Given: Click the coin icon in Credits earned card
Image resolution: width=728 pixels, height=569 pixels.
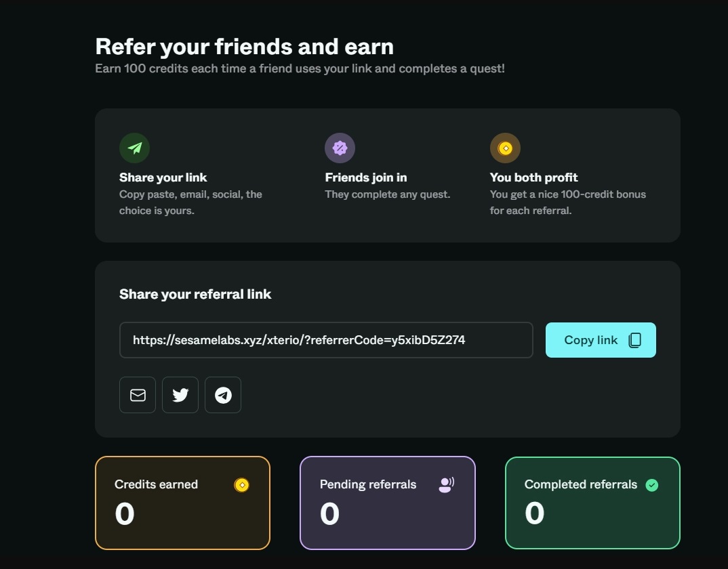Looking at the screenshot, I should (x=241, y=485).
